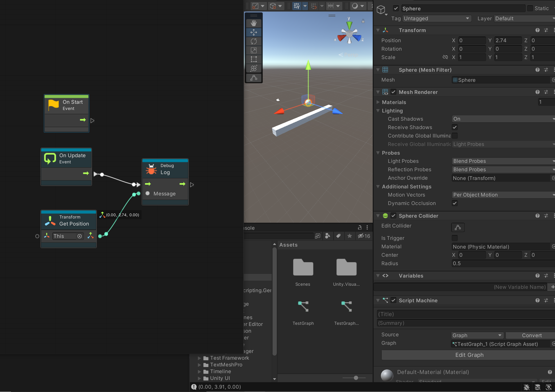
Task: Expand the TextMeshPro folder
Action: coord(199,365)
